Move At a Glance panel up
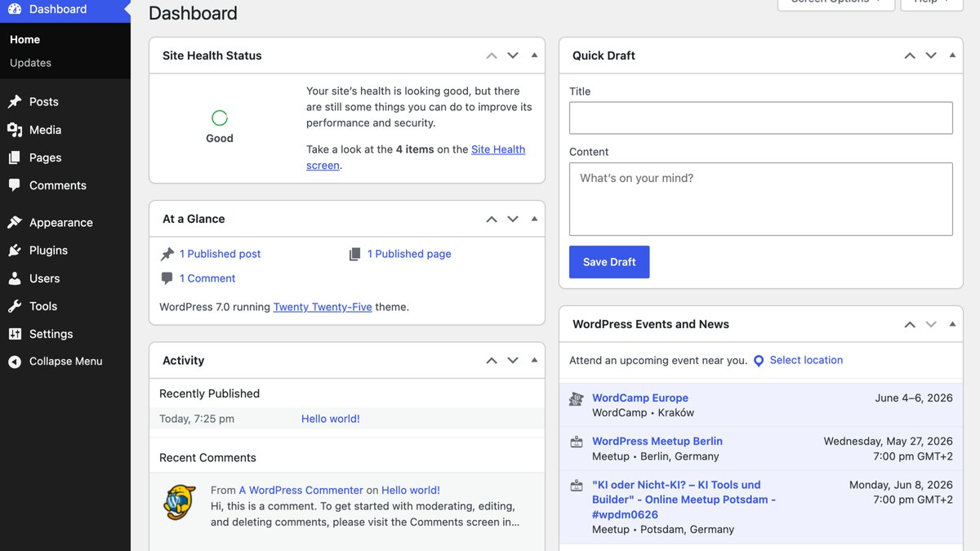This screenshot has width=980, height=551. 492,219
